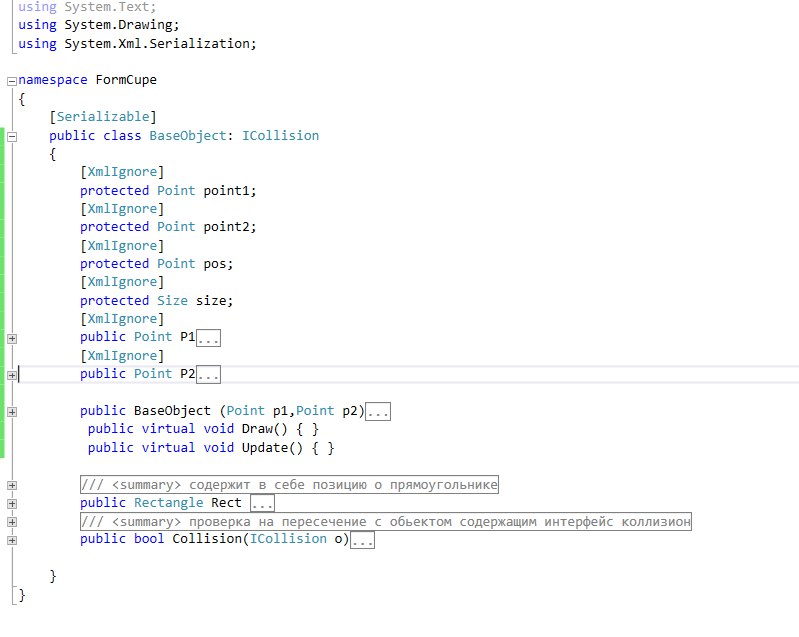Expand the Collision summary comment toggle
The width and height of the screenshot is (799, 637).
12,522
